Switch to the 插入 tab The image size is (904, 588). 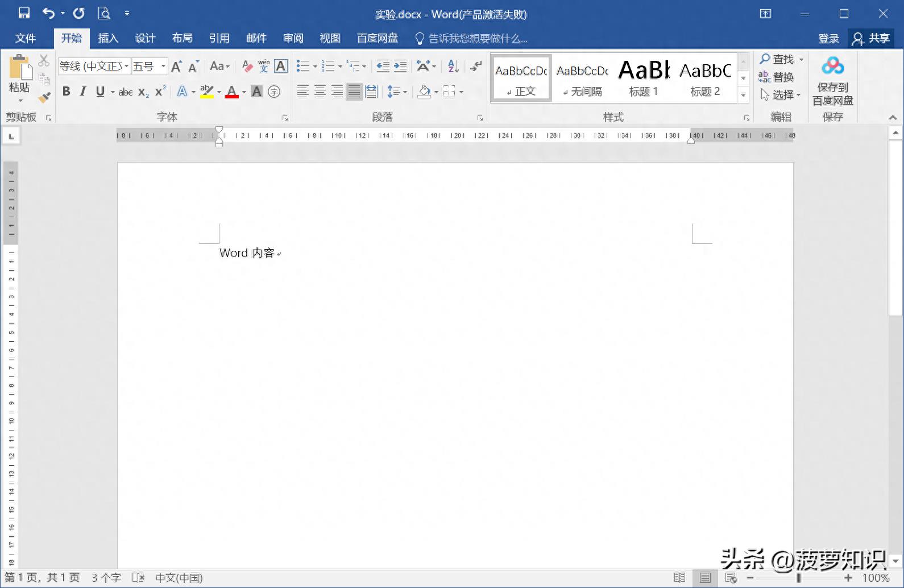(108, 38)
